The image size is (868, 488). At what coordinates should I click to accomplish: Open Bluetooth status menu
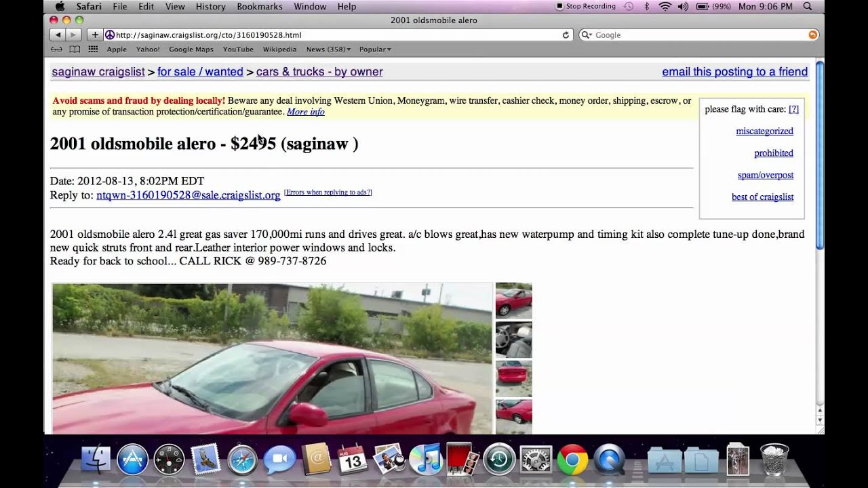[647, 6]
